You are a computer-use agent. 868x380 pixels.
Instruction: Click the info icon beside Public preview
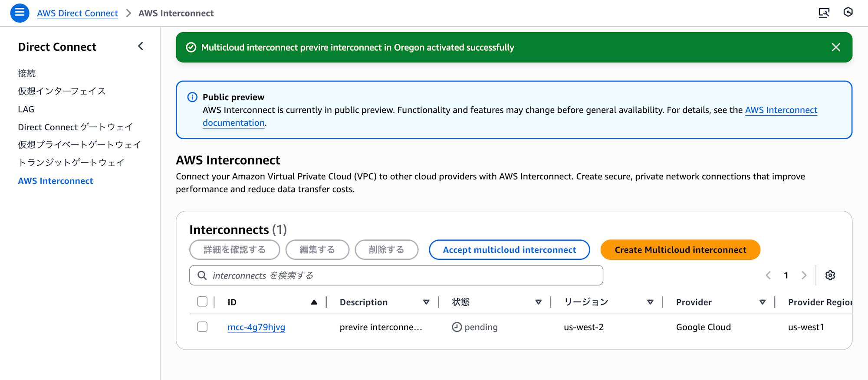(192, 97)
